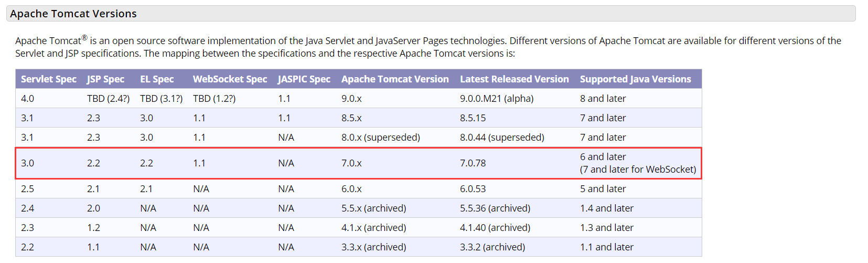868x263 pixels.
Task: Click the WebSocket Spec column header
Action: point(230,79)
